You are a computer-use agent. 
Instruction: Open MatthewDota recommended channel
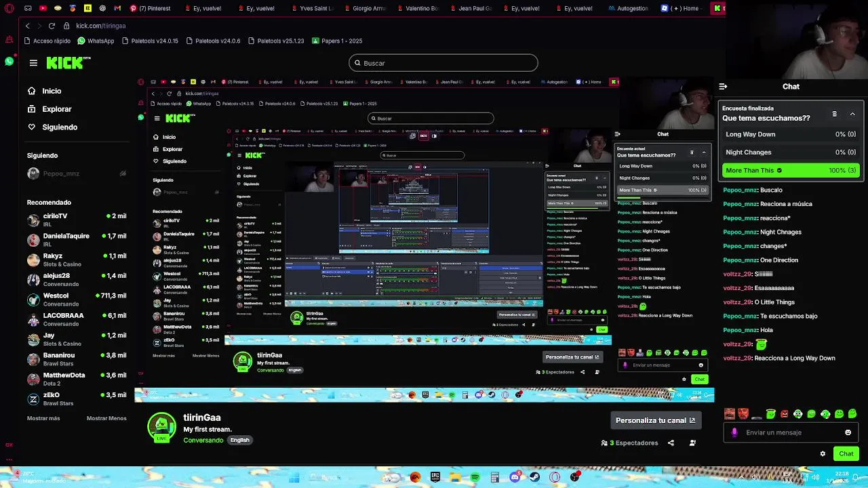pos(77,378)
